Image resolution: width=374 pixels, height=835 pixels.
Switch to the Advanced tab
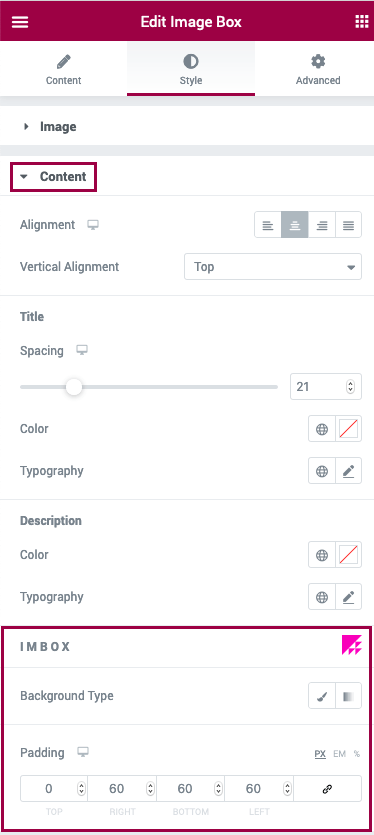(x=318, y=70)
